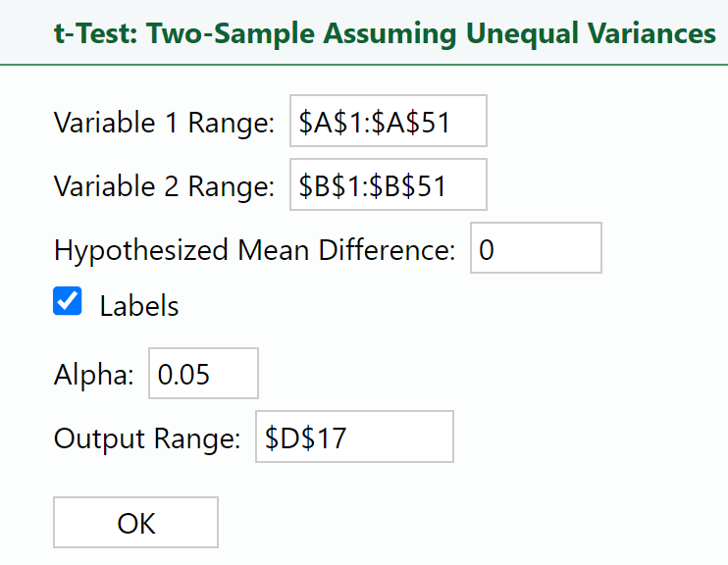Click the Hypothesized Mean Difference input box
Viewport: 728px width, 565px height.
coord(536,249)
